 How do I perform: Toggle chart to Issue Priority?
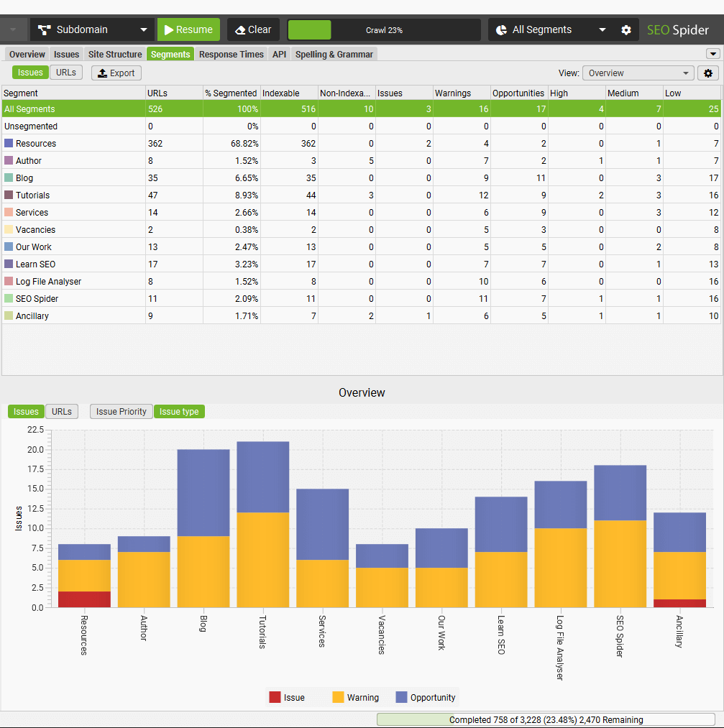121,412
